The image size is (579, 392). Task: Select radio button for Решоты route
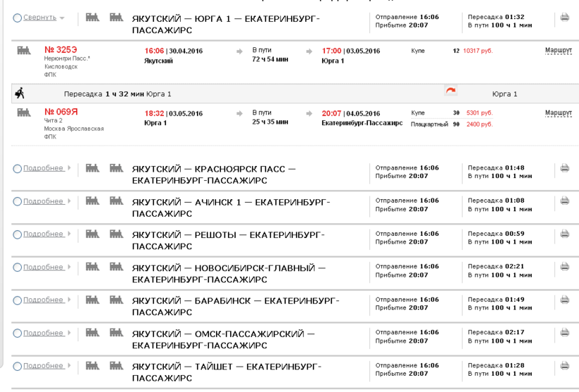tap(18, 234)
